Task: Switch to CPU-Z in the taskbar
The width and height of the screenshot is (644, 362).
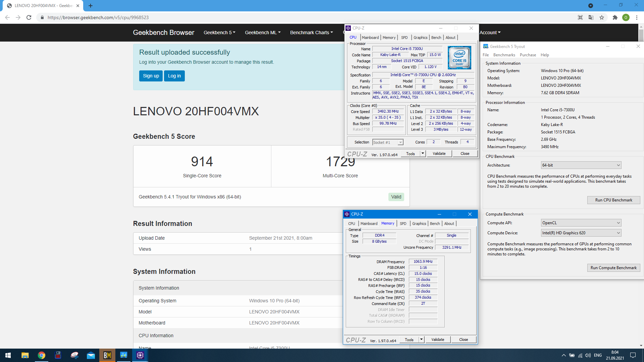Action: [140, 355]
